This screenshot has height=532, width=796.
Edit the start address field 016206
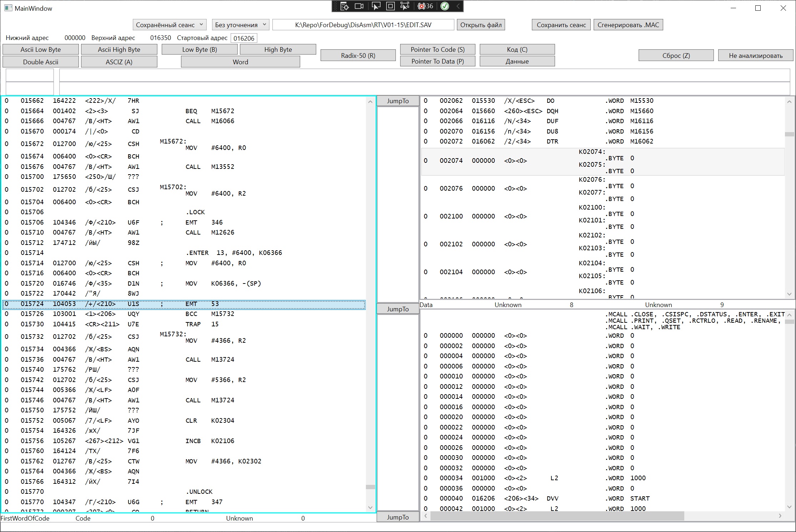pyautogui.click(x=244, y=38)
